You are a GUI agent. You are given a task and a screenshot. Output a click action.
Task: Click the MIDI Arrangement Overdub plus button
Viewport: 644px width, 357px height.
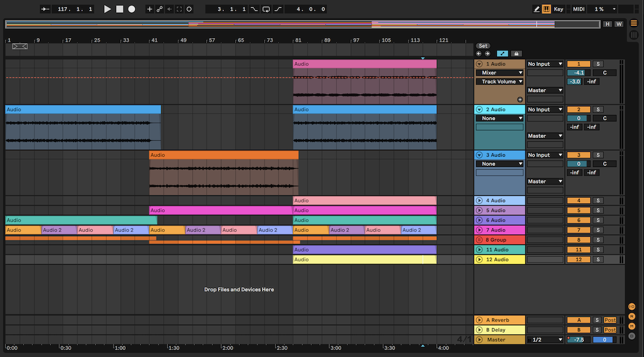(150, 9)
